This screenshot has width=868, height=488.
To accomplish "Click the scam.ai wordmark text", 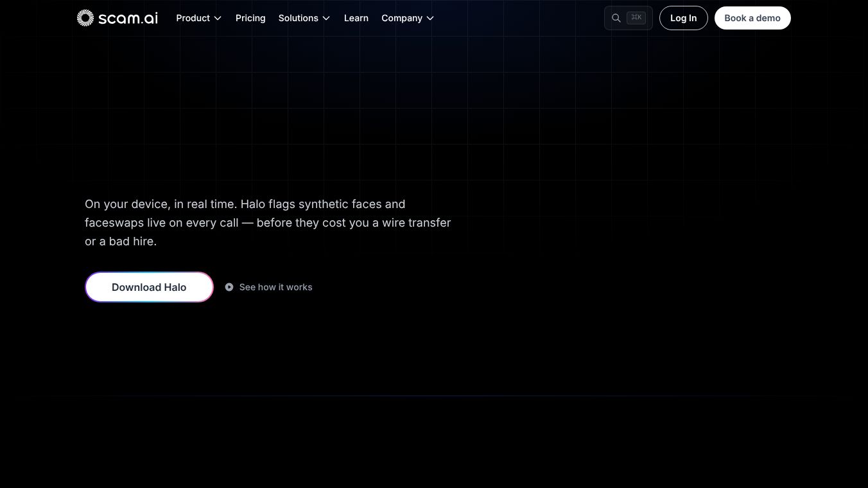I will pyautogui.click(x=128, y=18).
